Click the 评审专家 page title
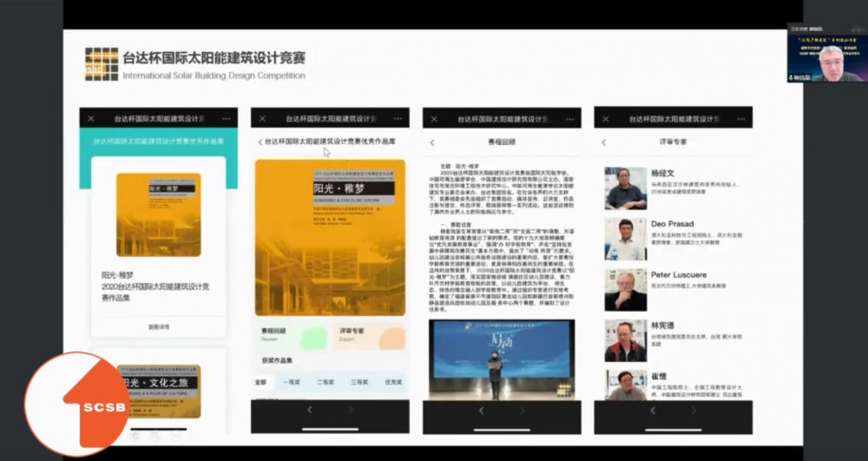Viewport: 868px width, 461px height. tap(673, 142)
